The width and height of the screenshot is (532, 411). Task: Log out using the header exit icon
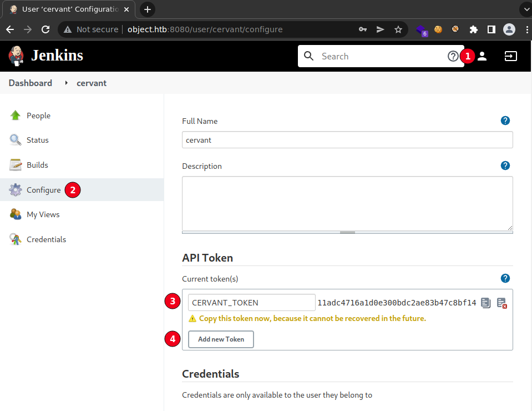coord(510,56)
